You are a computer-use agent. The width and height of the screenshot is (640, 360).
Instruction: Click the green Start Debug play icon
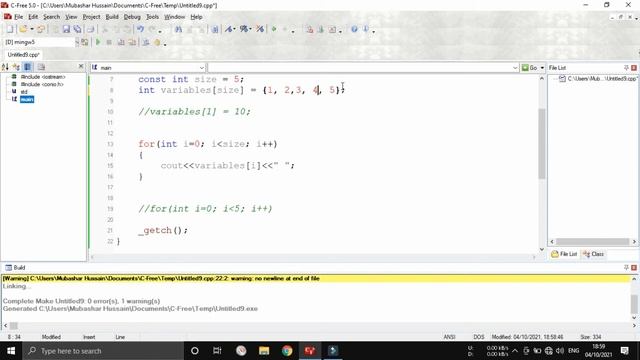(98, 42)
